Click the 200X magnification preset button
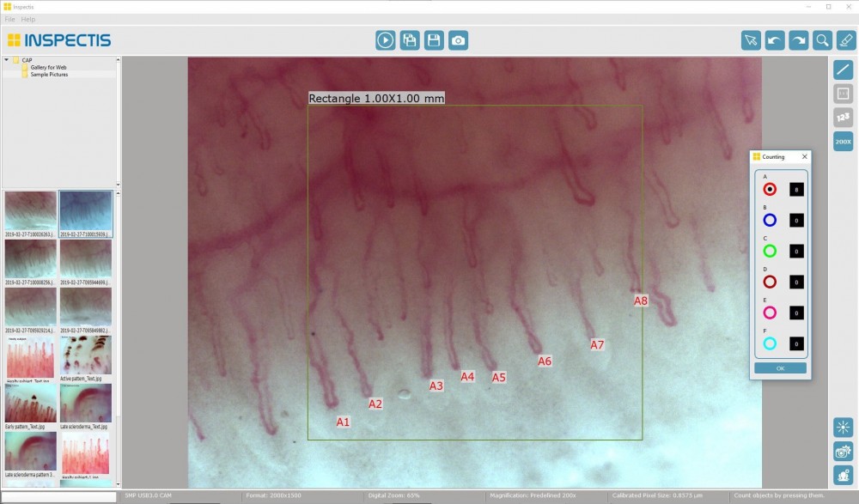859x504 pixels. (843, 142)
